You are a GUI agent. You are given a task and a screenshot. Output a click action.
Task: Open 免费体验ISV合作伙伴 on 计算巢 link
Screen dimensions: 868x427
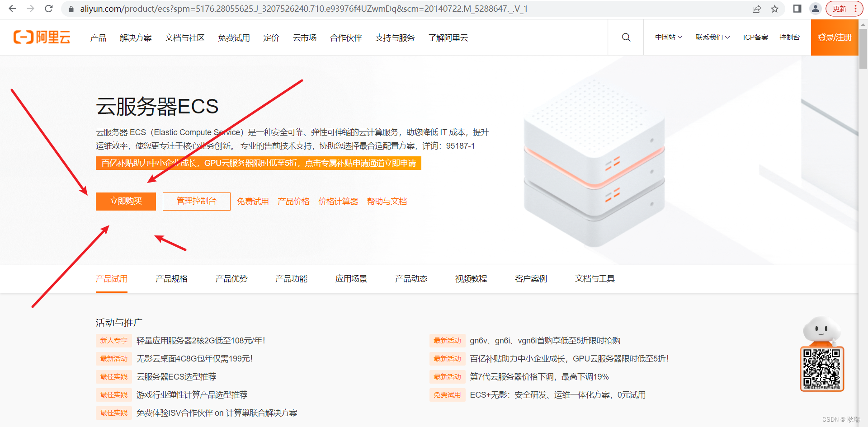tap(217, 413)
